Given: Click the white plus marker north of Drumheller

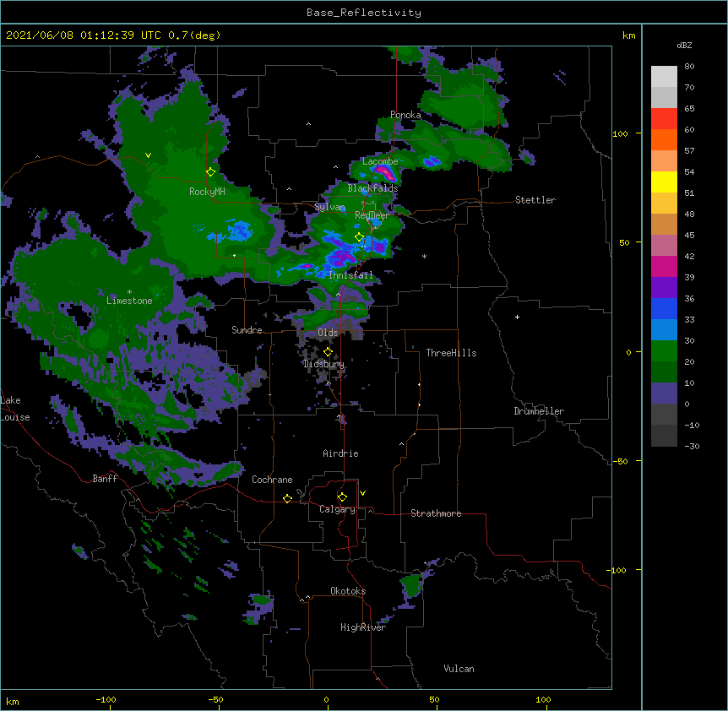Looking at the screenshot, I should (x=517, y=317).
